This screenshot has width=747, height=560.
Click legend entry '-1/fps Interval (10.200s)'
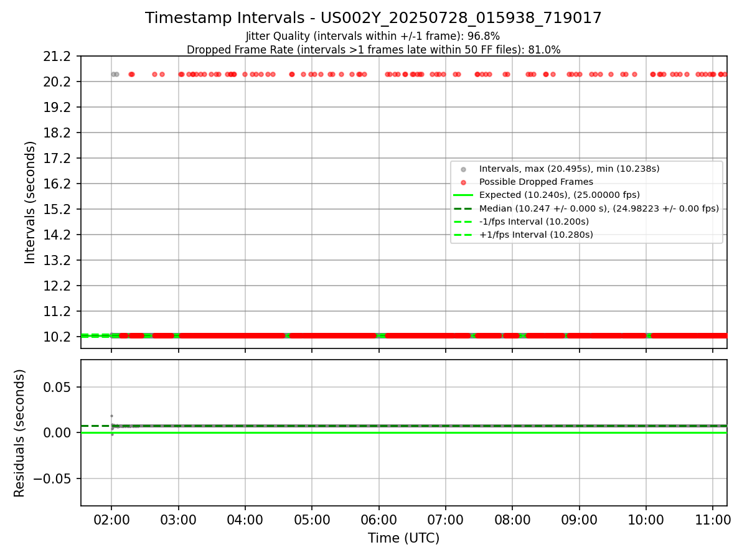coord(533,222)
